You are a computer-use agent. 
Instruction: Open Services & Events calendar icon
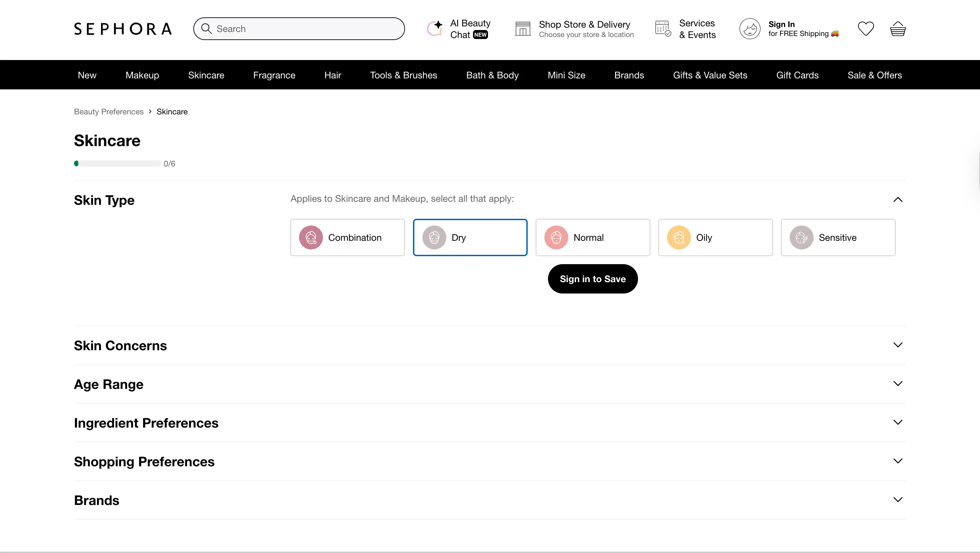(663, 28)
